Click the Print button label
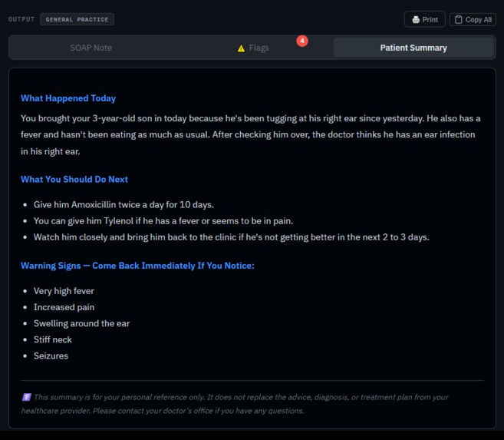The height and width of the screenshot is (440, 504). point(430,20)
